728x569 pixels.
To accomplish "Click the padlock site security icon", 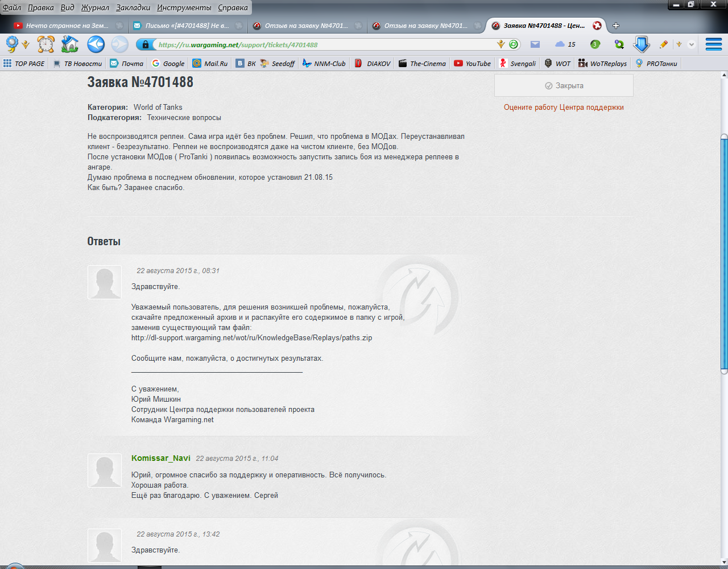I will click(146, 44).
